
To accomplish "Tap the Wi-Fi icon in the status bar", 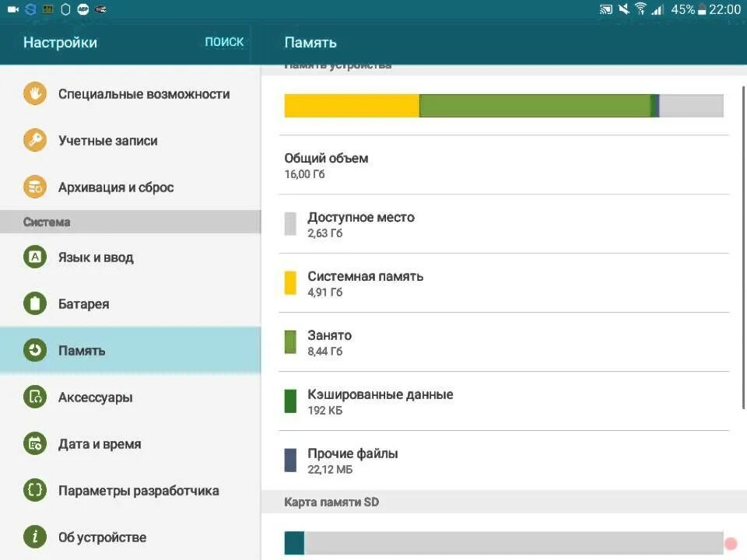I will click(640, 9).
